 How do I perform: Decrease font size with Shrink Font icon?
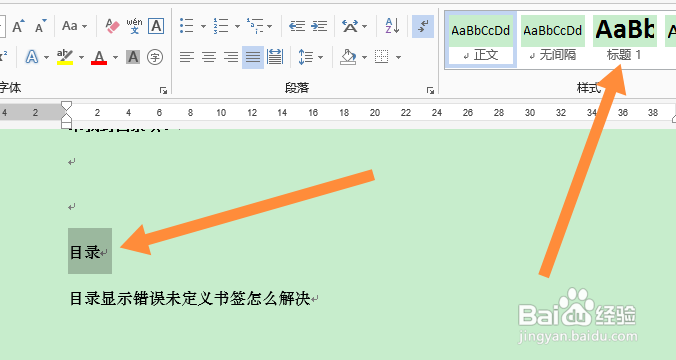click(x=41, y=26)
